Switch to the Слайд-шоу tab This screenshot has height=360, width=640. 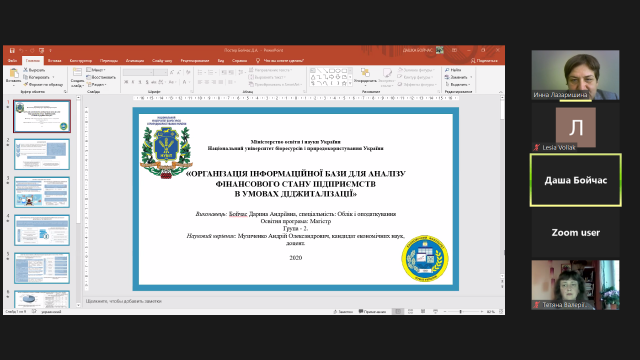(x=162, y=60)
